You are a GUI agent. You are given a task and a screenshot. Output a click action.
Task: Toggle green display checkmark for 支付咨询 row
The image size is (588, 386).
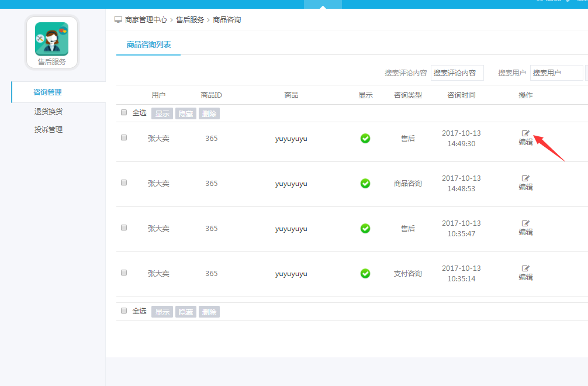(365, 274)
